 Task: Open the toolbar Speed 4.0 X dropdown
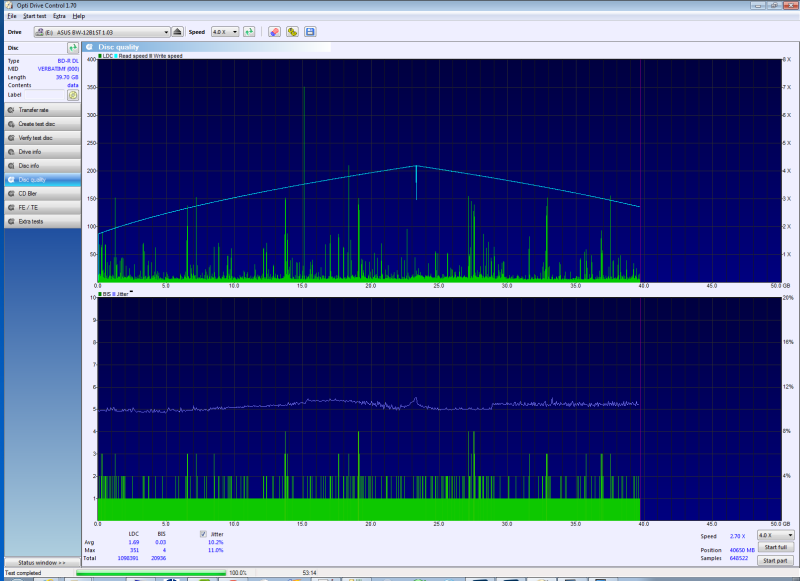click(225, 32)
